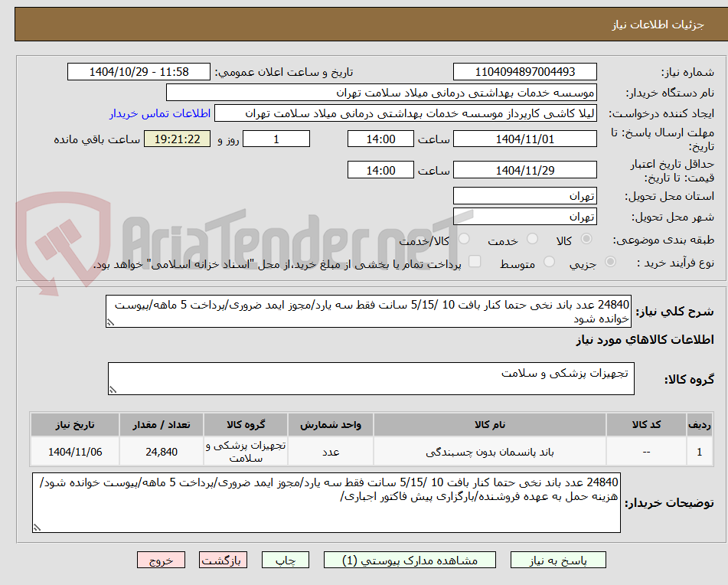Screen dimensions: 728x585
Task: Click the گروه کالا table column header
Action: (246, 425)
